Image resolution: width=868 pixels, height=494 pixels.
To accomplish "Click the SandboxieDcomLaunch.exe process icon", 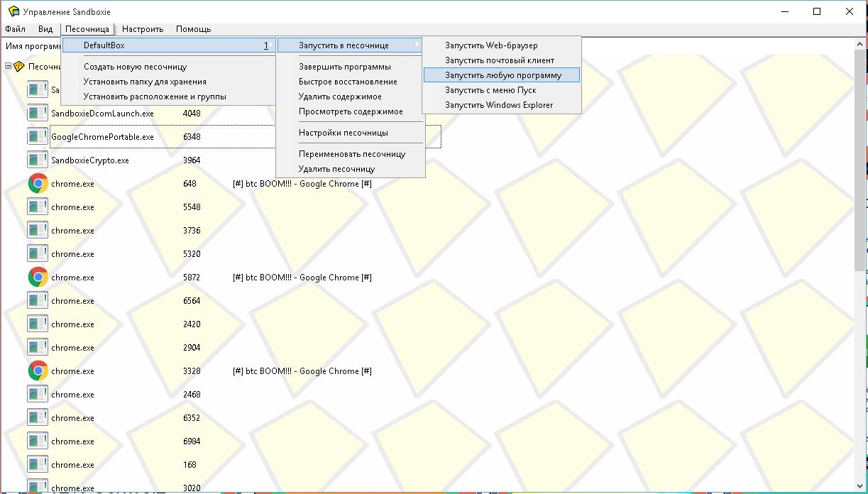I will click(x=38, y=114).
